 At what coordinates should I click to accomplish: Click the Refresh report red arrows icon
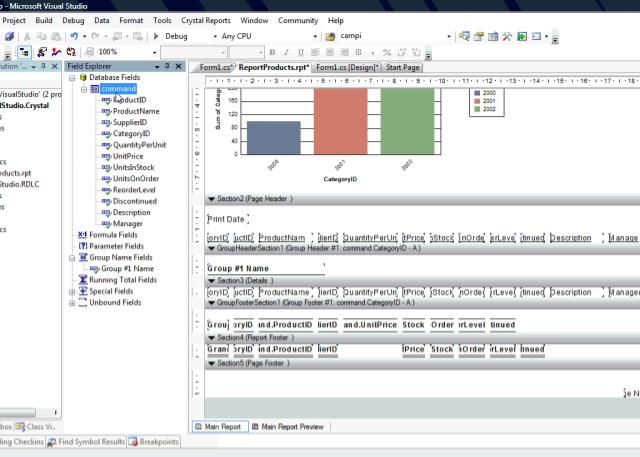coord(71,52)
